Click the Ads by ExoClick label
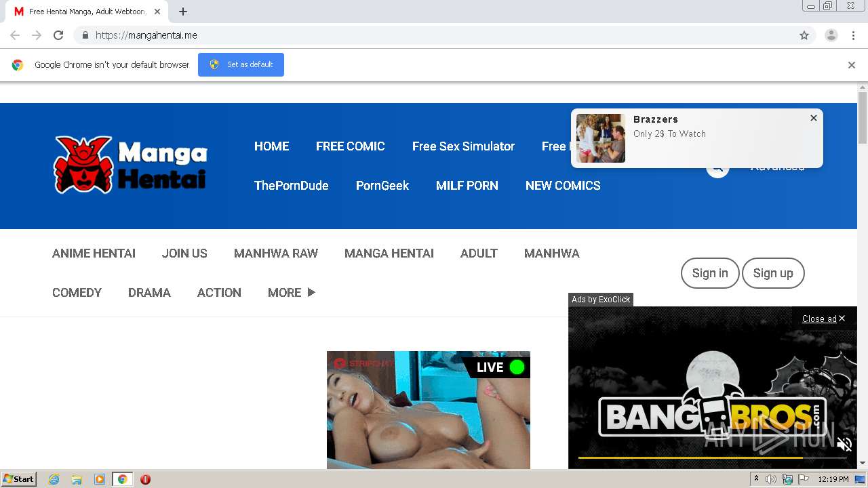 pos(601,300)
